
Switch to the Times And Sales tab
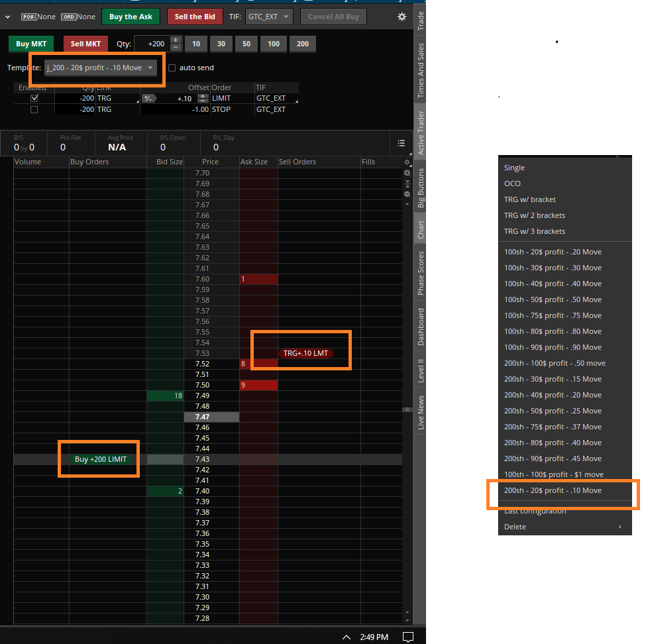click(x=420, y=71)
